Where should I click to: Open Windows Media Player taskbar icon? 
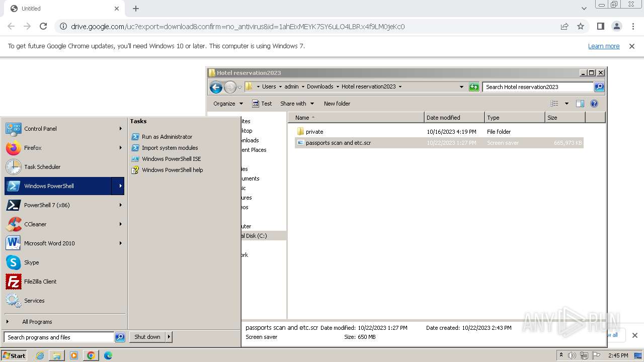[x=74, y=355]
